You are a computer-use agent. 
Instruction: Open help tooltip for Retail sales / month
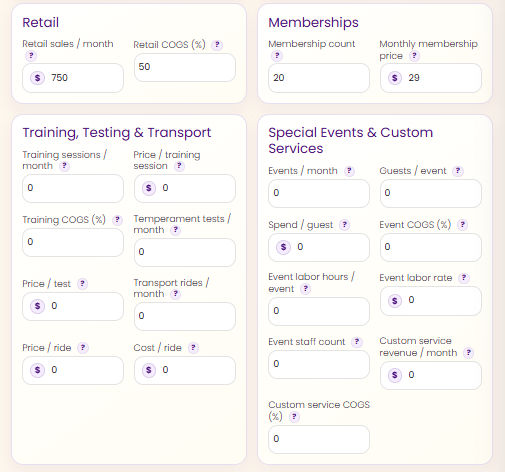[x=31, y=56]
